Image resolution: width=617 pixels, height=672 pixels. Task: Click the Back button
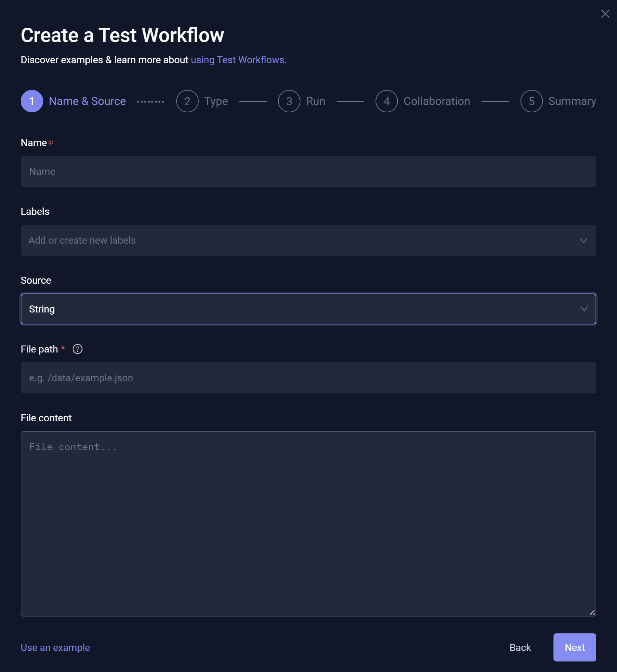(520, 647)
